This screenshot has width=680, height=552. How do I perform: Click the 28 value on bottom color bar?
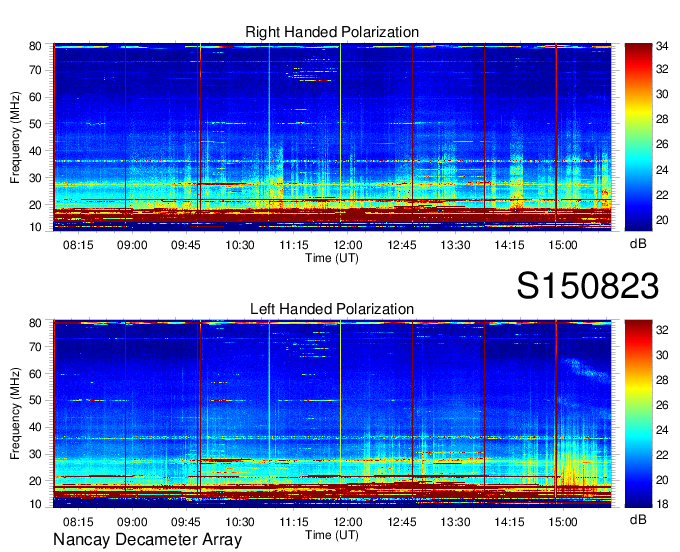click(x=662, y=380)
